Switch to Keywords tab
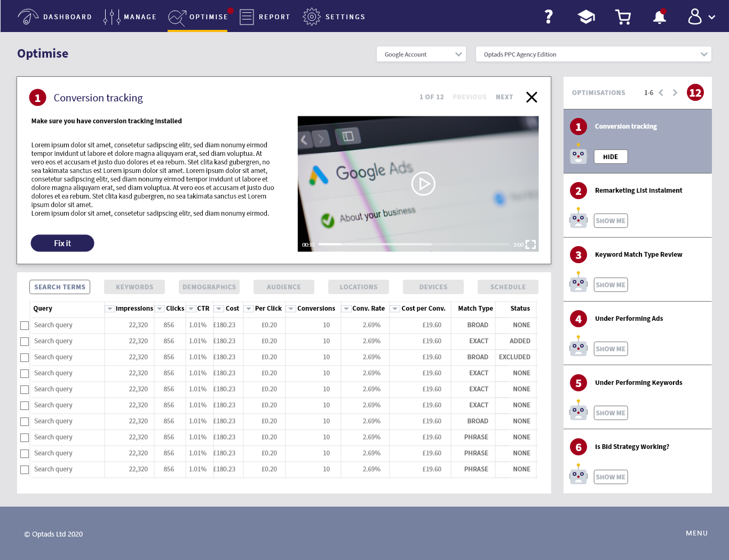The height and width of the screenshot is (560, 729). [134, 287]
